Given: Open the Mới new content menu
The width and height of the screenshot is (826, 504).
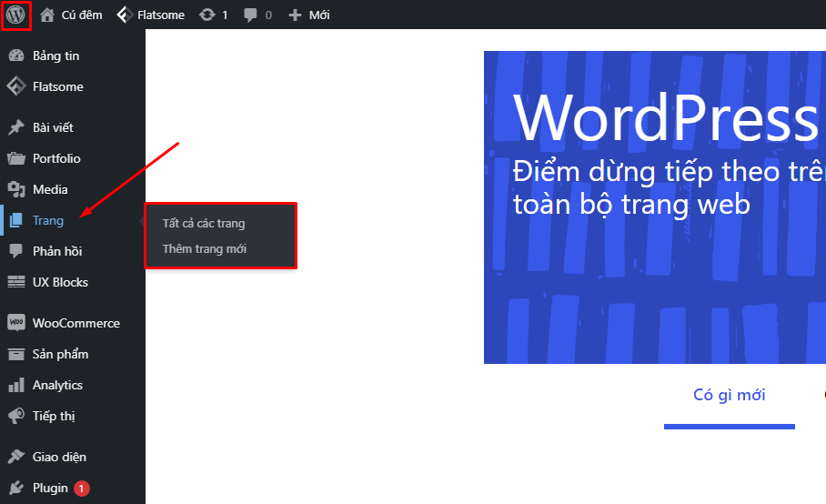Looking at the screenshot, I should pyautogui.click(x=319, y=15).
